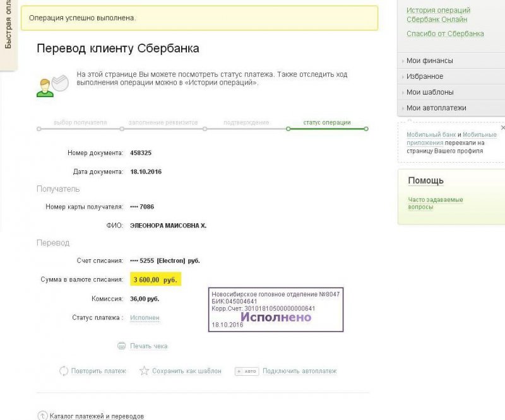Select the выбор получателя step
This screenshot has width=505, height=420.
(x=80, y=122)
